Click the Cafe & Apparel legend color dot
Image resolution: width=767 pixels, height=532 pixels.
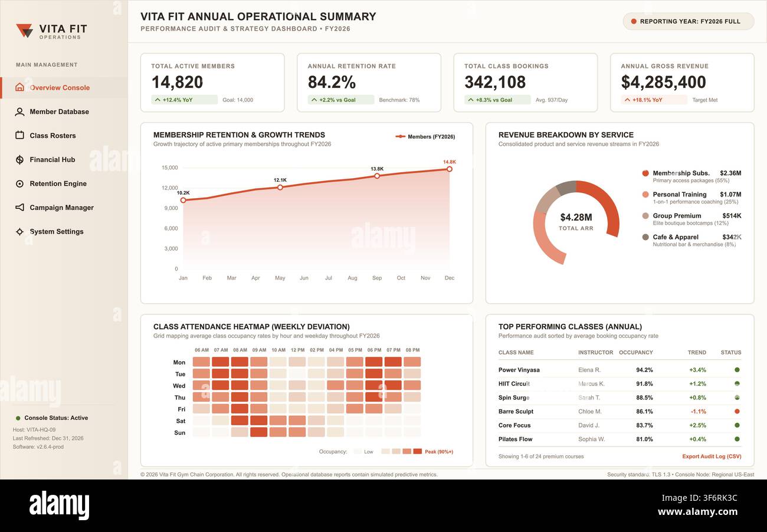pyautogui.click(x=645, y=237)
